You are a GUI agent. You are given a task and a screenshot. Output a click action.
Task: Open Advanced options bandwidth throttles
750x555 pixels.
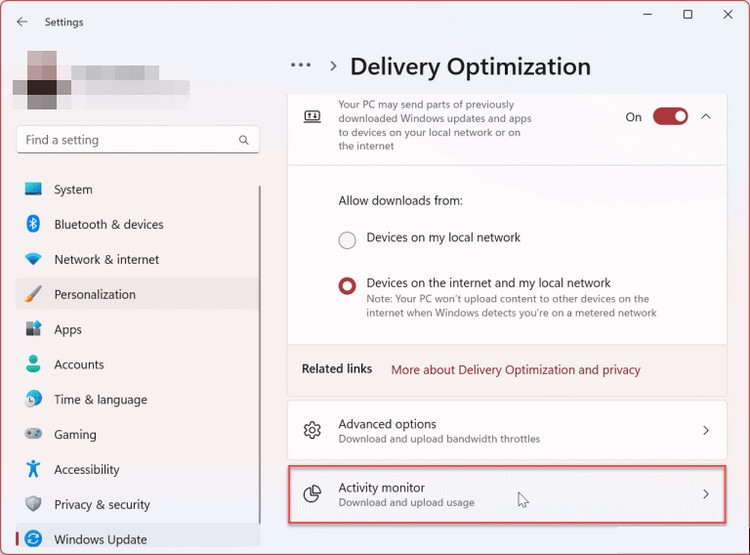(x=507, y=430)
